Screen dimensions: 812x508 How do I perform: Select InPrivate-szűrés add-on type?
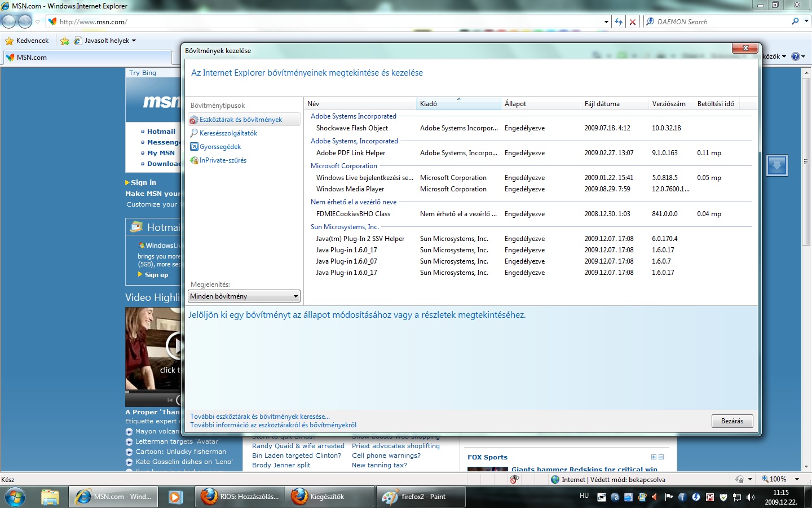[223, 160]
